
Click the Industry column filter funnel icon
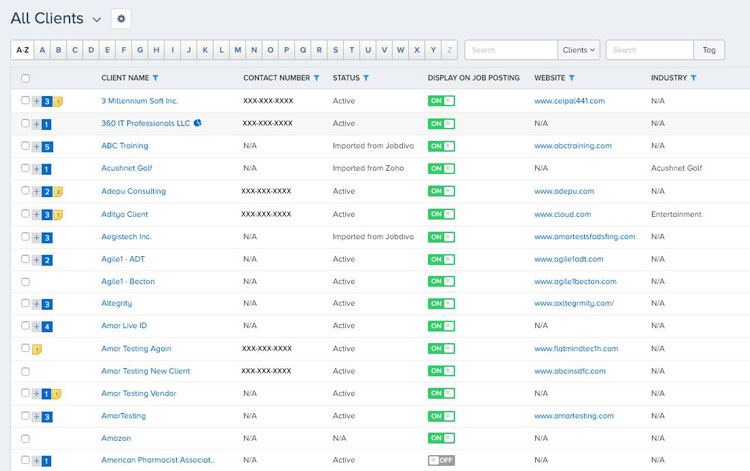tap(694, 78)
